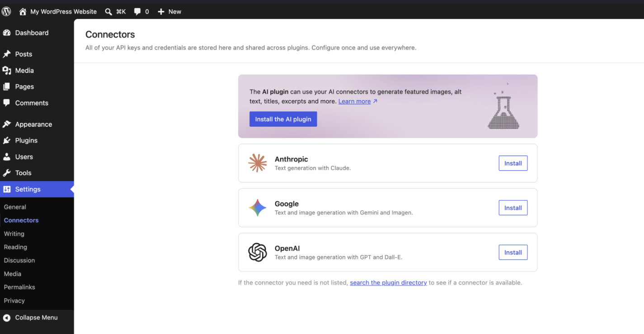Open the Pages menu
The image size is (644, 334).
37,86
